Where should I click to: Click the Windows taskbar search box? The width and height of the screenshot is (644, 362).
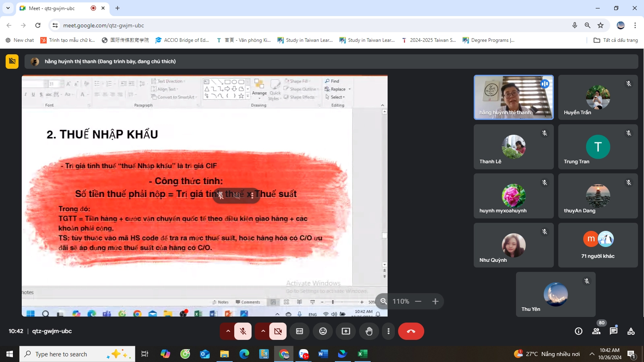(76, 354)
